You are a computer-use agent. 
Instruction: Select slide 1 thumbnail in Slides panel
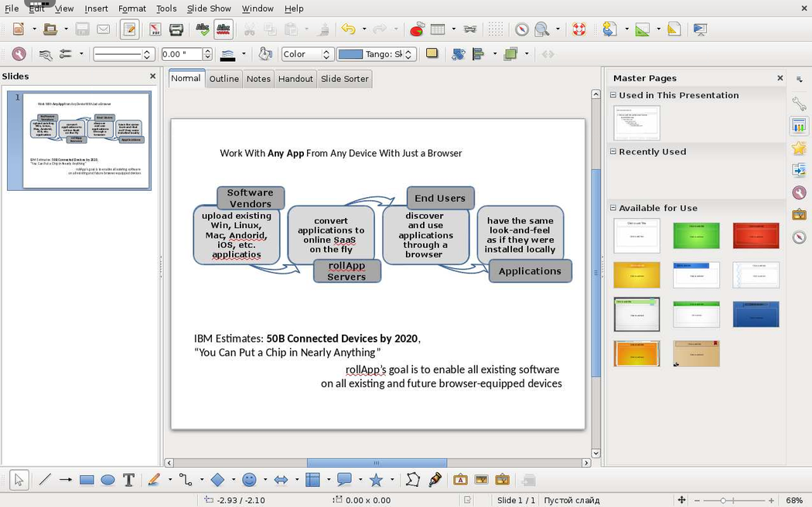pos(87,140)
